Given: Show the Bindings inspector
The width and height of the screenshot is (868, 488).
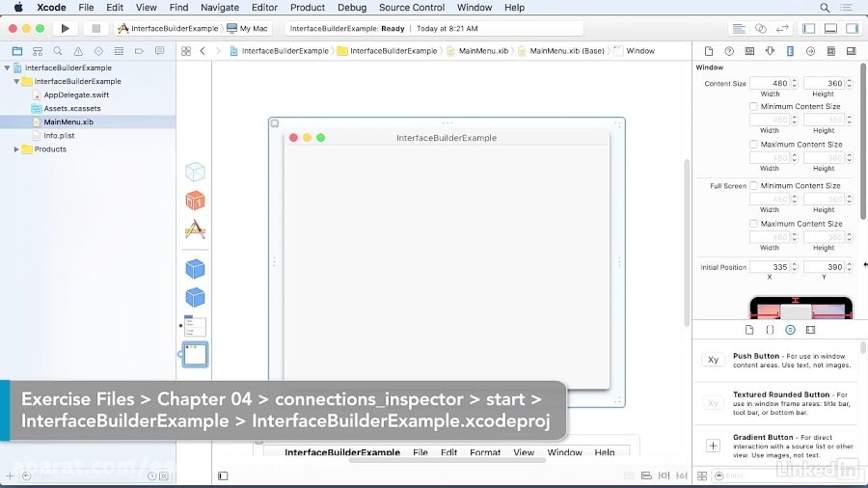Looking at the screenshot, I should [x=831, y=51].
